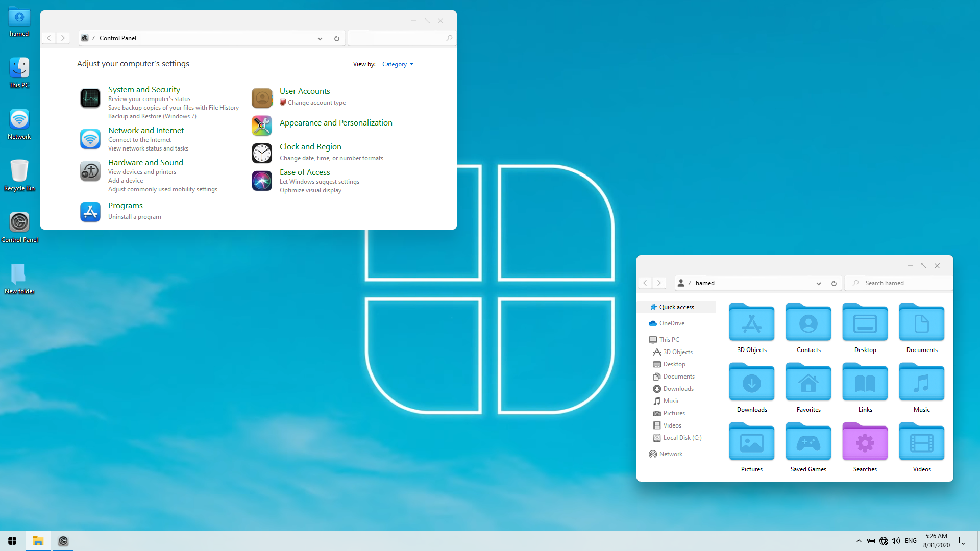Open the Downloads folder in hamed window

[x=751, y=383]
